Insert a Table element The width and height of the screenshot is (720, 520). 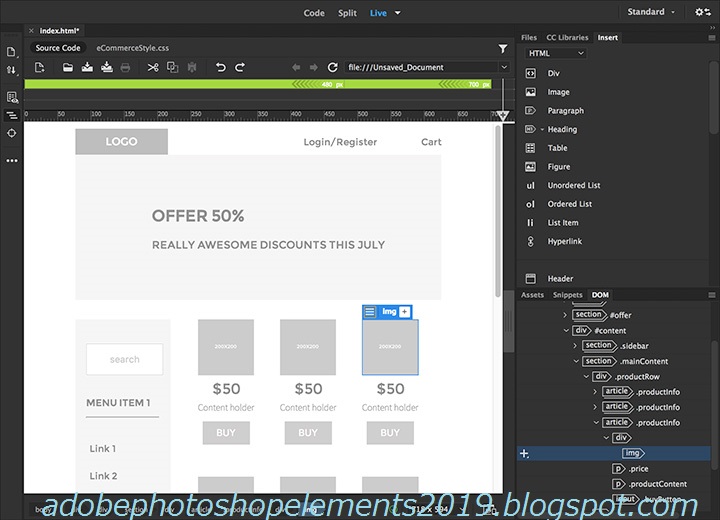[x=557, y=148]
